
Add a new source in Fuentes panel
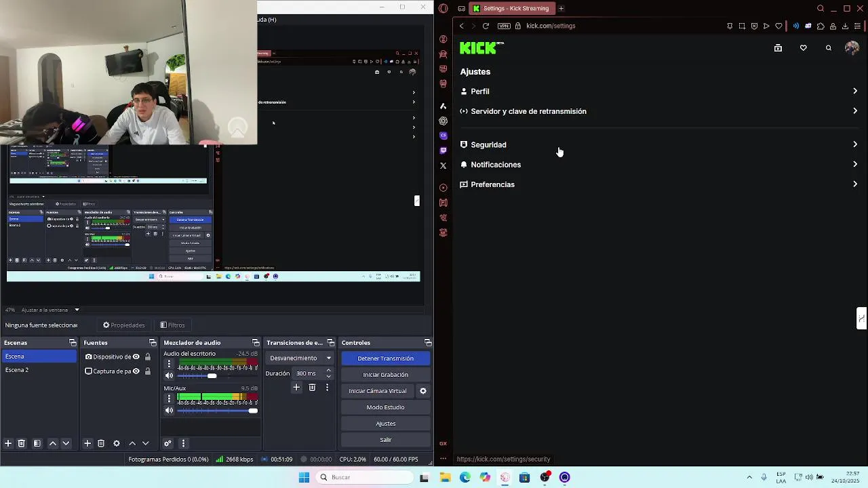click(x=87, y=443)
